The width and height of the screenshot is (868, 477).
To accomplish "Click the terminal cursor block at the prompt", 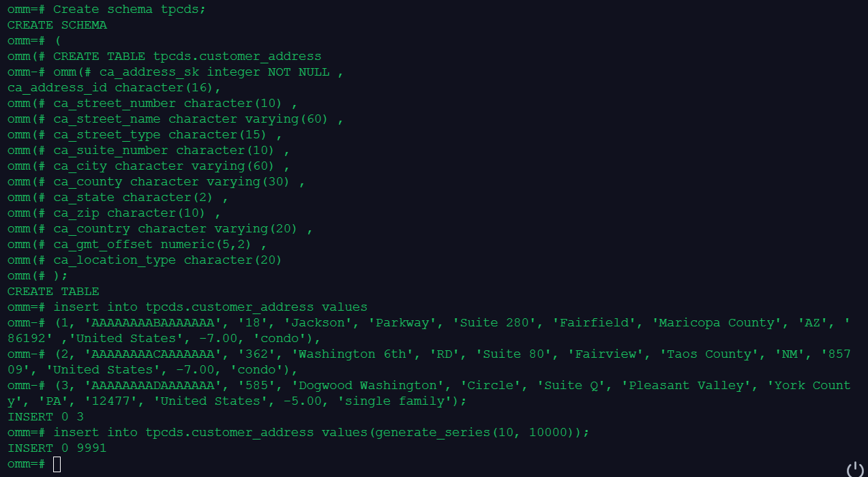I will point(57,464).
